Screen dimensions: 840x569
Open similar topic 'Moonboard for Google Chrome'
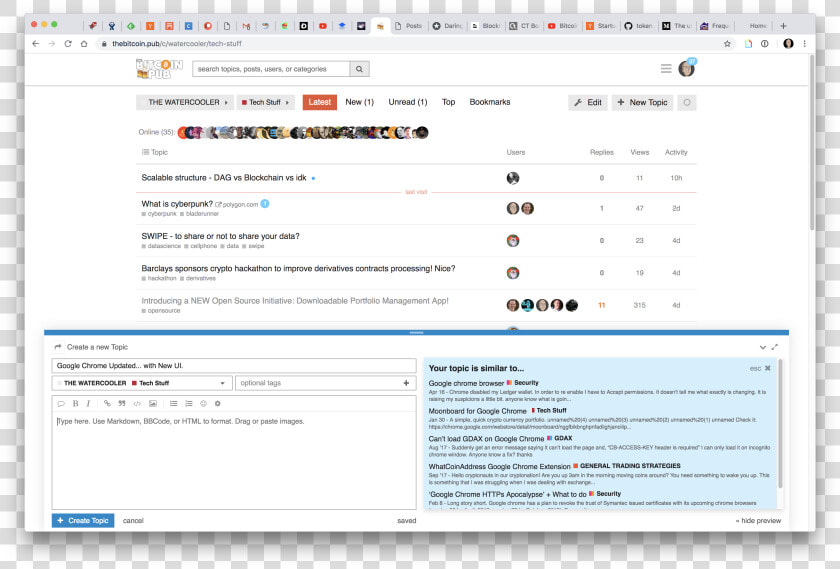coord(477,411)
